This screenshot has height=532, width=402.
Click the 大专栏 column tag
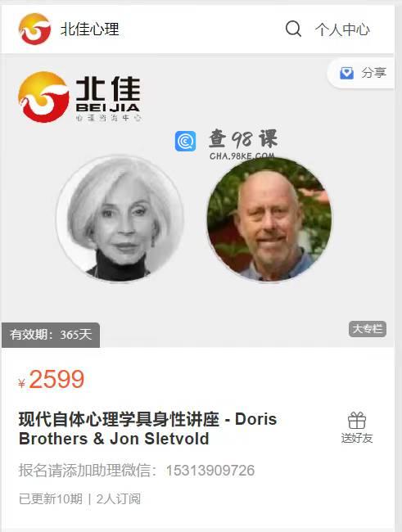click(368, 329)
